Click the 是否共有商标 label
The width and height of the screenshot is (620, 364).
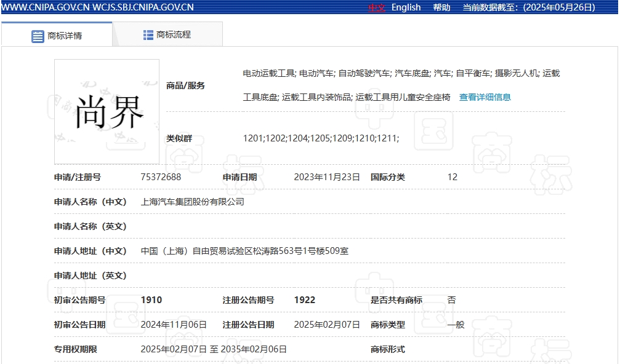(397, 300)
